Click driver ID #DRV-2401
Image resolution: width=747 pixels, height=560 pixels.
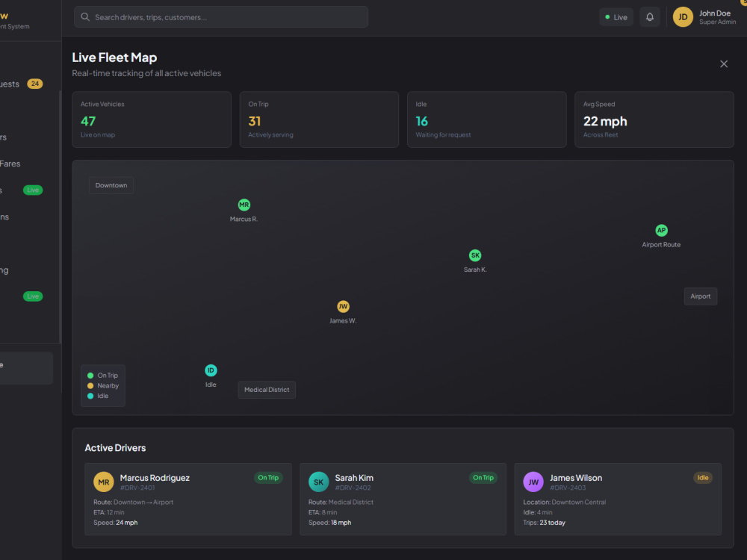(x=137, y=488)
